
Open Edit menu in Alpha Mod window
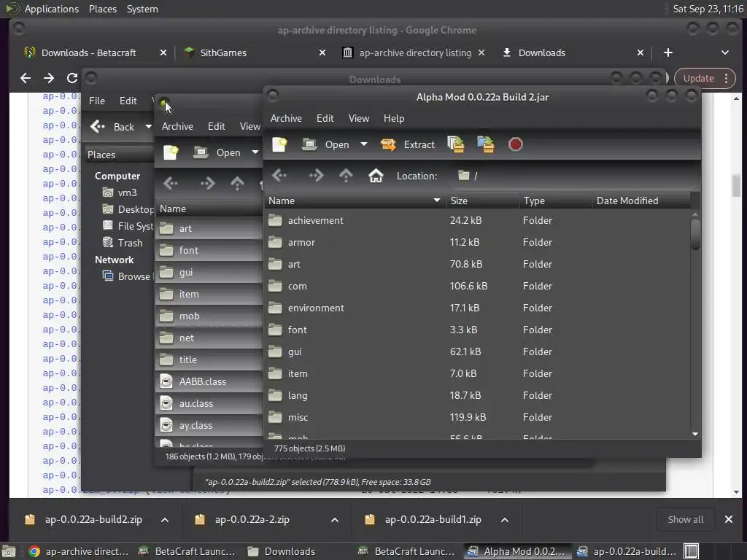pyautogui.click(x=325, y=118)
